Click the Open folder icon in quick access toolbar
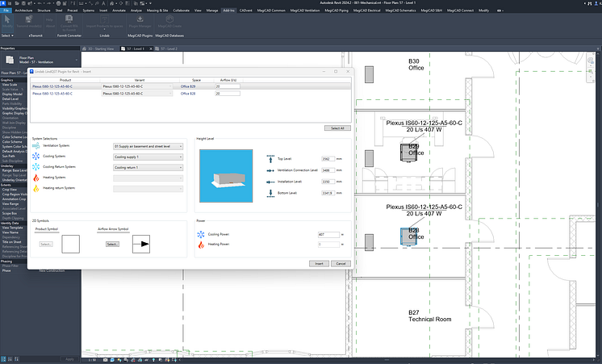Screen dimensions: 602x364 point(18,3)
